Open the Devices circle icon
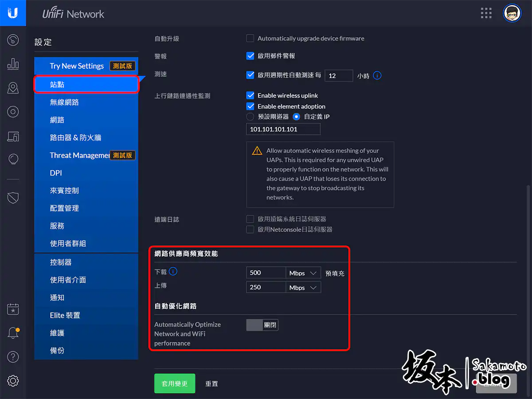This screenshot has height=399, width=532. pyautogui.click(x=13, y=112)
